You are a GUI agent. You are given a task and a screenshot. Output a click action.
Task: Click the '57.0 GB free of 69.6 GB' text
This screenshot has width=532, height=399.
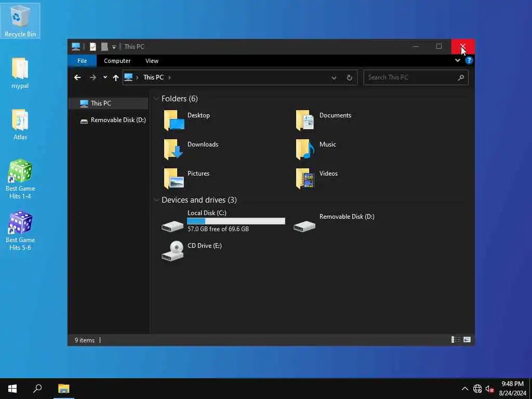218,229
